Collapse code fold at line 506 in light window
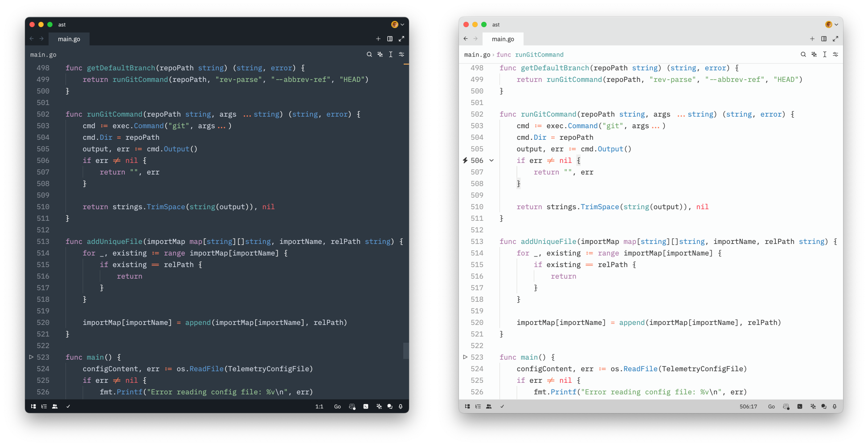 pyautogui.click(x=491, y=160)
